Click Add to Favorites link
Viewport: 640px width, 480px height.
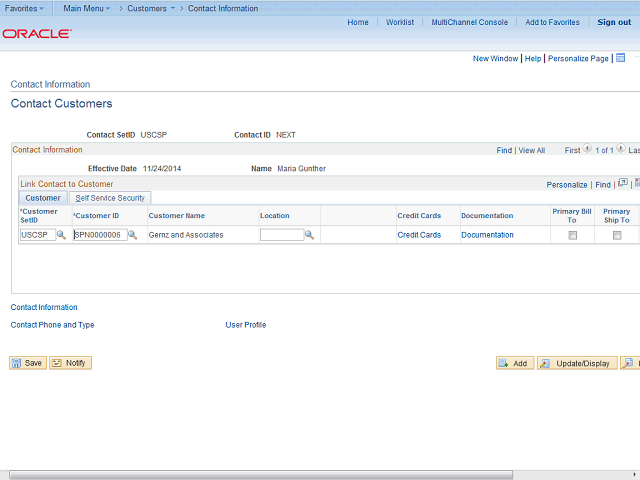[552, 22]
